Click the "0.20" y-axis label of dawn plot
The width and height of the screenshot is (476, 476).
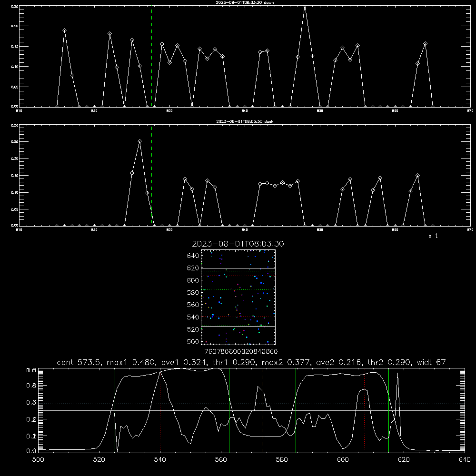(15, 26)
